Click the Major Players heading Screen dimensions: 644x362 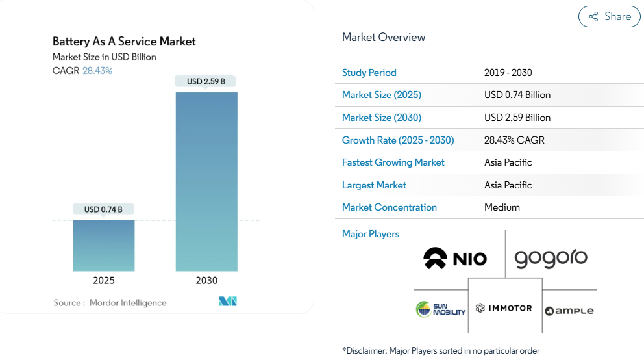point(371,234)
